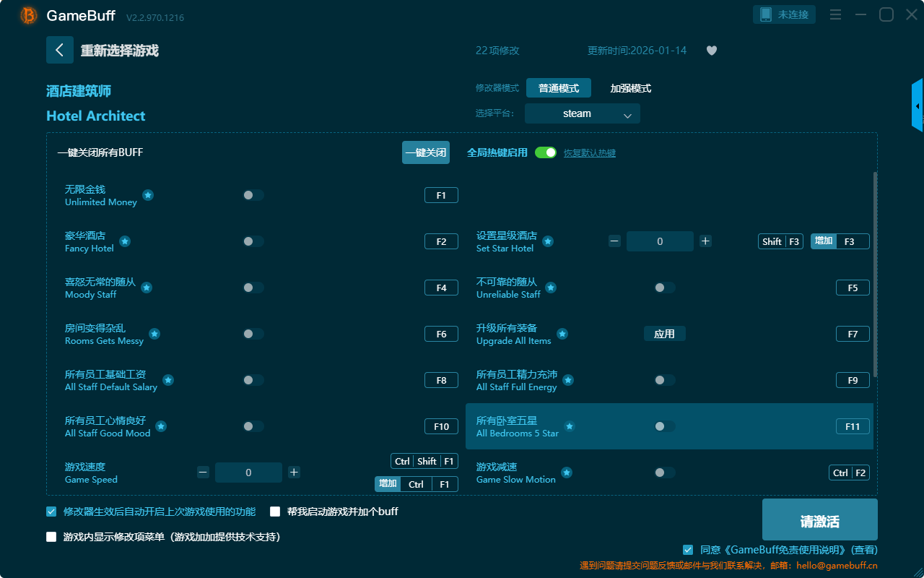The width and height of the screenshot is (924, 578).
Task: Click the Game Speed value input field
Action: click(x=248, y=473)
